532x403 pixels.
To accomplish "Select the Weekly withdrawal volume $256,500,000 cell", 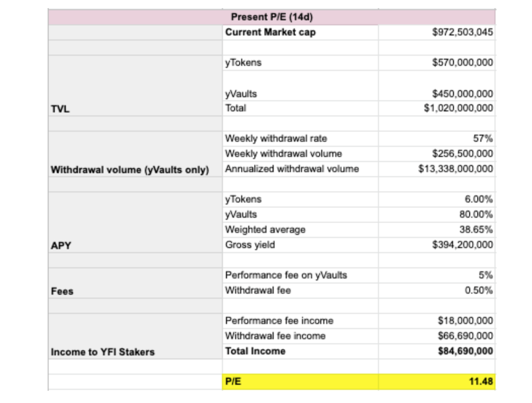I will [x=437, y=154].
